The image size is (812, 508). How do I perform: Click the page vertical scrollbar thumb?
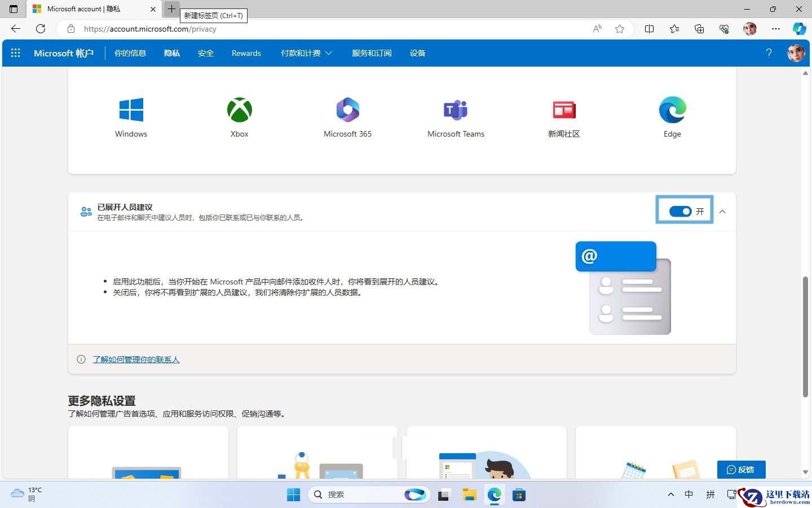pos(805,337)
